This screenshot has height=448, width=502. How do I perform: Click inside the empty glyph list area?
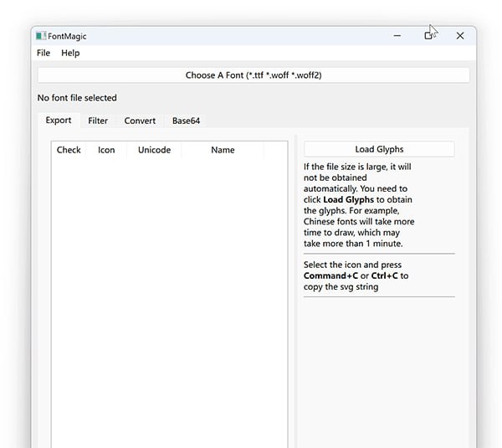(x=169, y=293)
